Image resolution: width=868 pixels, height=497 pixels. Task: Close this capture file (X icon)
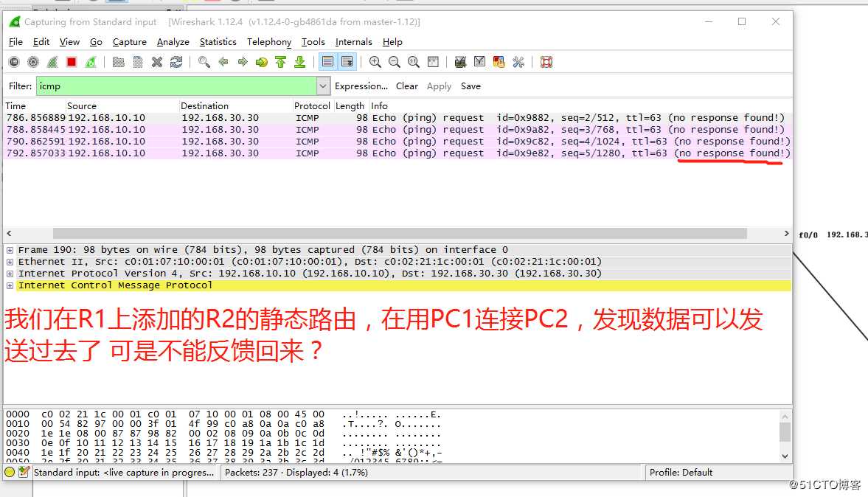coord(157,62)
